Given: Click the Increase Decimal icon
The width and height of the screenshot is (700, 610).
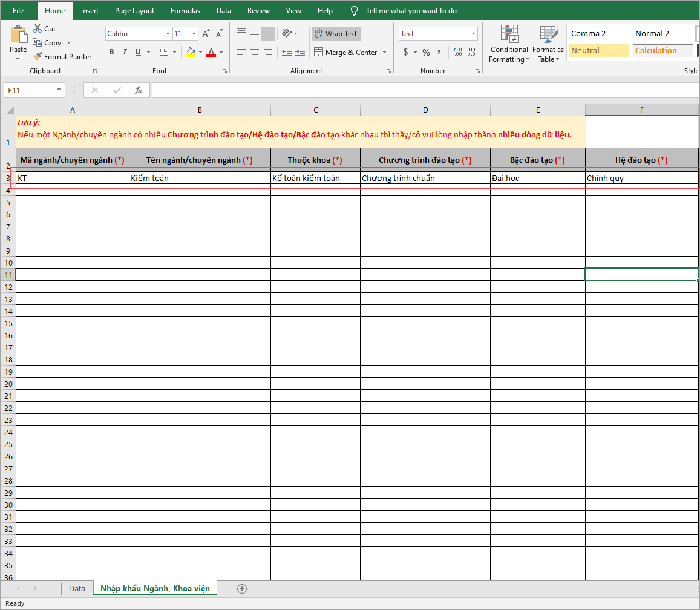Looking at the screenshot, I should coord(457,52).
